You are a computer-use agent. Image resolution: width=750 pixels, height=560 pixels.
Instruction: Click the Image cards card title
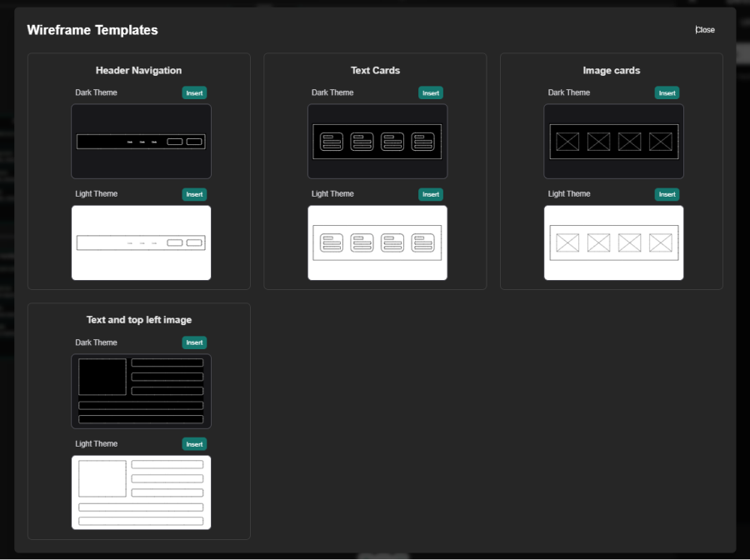pyautogui.click(x=612, y=70)
